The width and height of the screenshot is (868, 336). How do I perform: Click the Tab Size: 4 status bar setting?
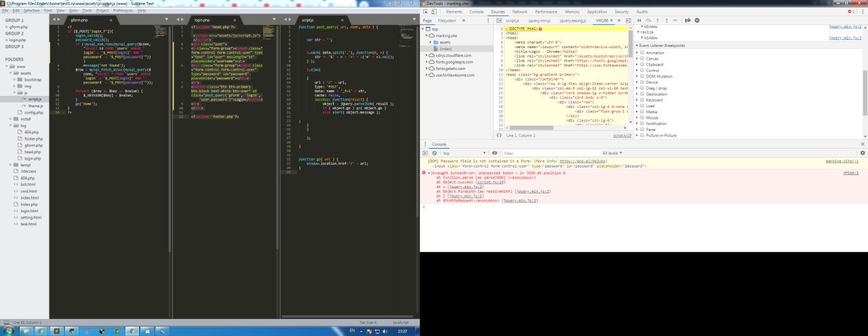(x=367, y=322)
